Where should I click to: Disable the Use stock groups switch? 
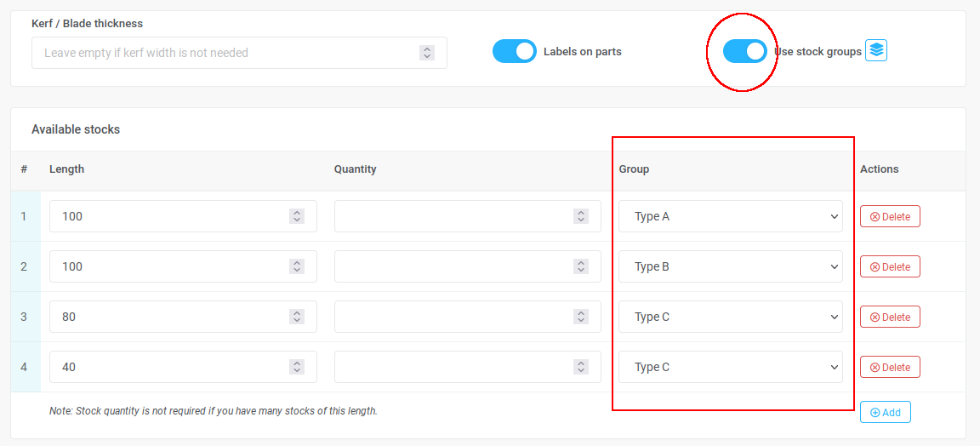(x=744, y=51)
